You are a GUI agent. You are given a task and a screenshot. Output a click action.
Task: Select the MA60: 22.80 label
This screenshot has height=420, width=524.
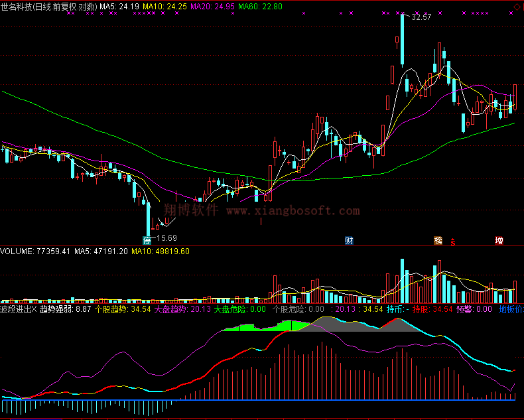(x=260, y=7)
